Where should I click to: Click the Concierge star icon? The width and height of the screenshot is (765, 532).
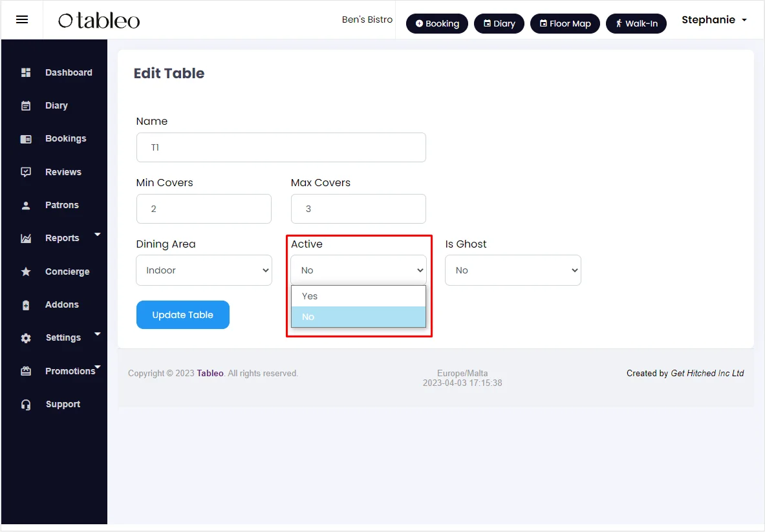[x=26, y=271]
